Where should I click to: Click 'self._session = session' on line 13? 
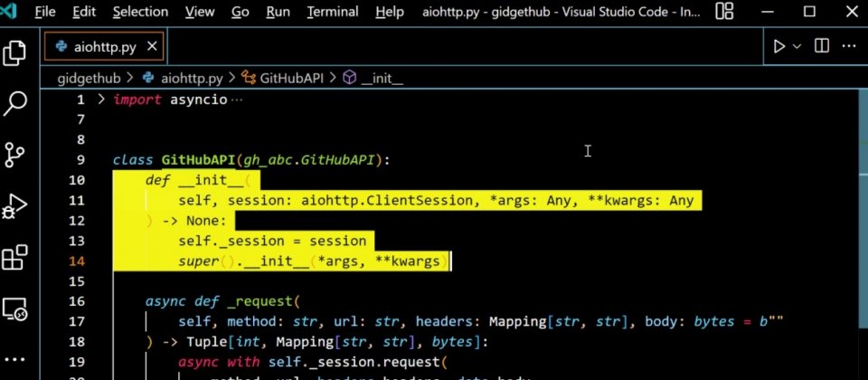click(x=272, y=241)
